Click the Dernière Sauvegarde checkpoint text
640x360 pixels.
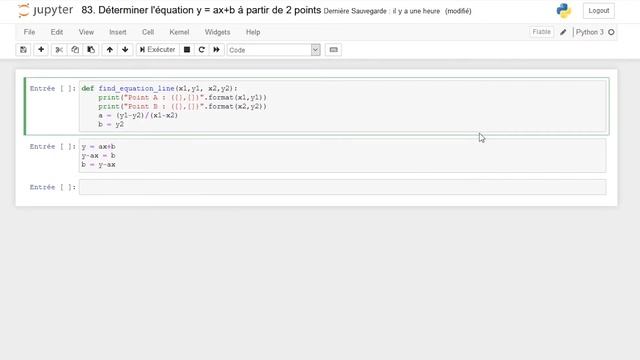382,11
